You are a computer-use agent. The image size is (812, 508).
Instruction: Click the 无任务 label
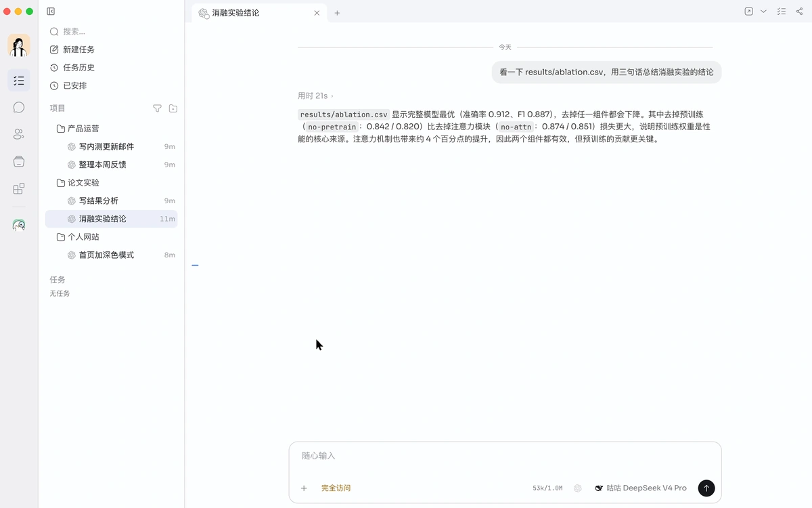point(60,294)
